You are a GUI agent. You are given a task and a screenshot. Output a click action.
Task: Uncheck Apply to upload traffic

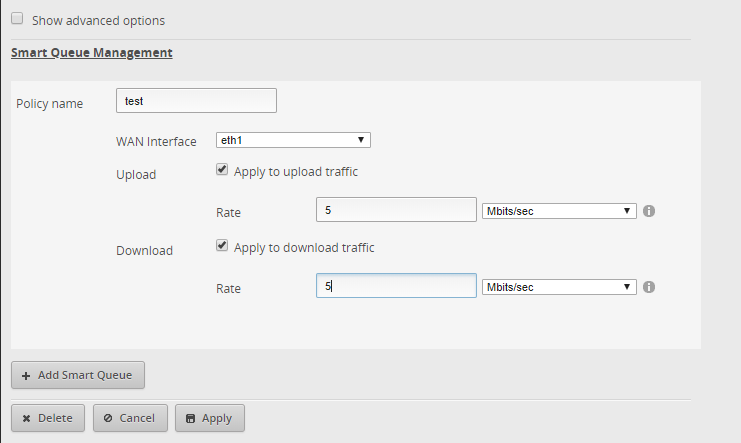222,171
